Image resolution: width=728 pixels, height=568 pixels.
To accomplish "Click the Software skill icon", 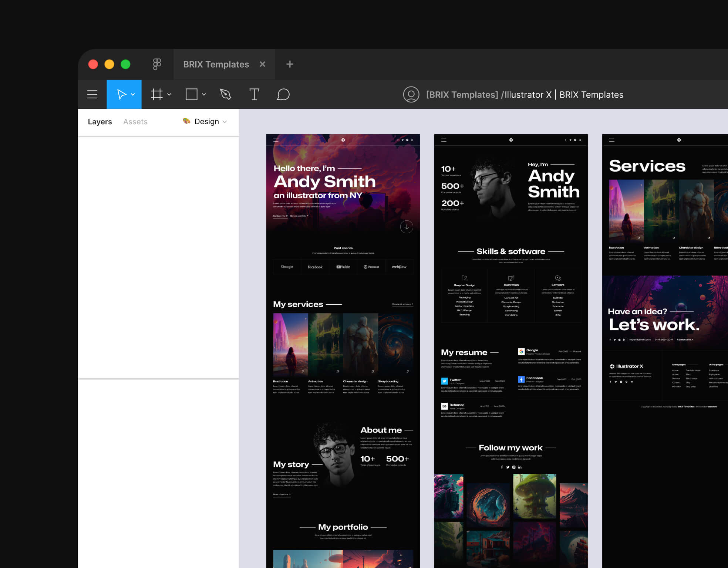I will point(558,278).
